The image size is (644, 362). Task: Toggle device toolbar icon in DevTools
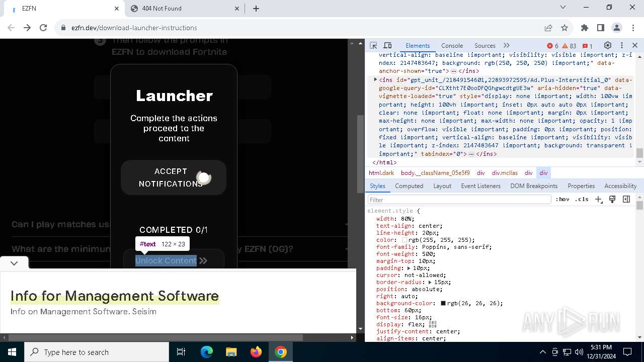(x=387, y=45)
